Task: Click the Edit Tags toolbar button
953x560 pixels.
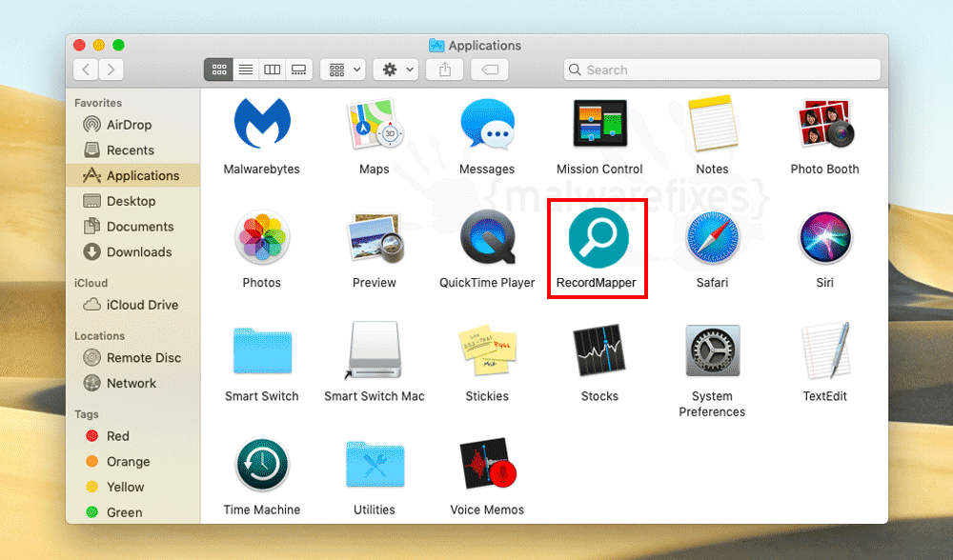Action: pyautogui.click(x=490, y=70)
